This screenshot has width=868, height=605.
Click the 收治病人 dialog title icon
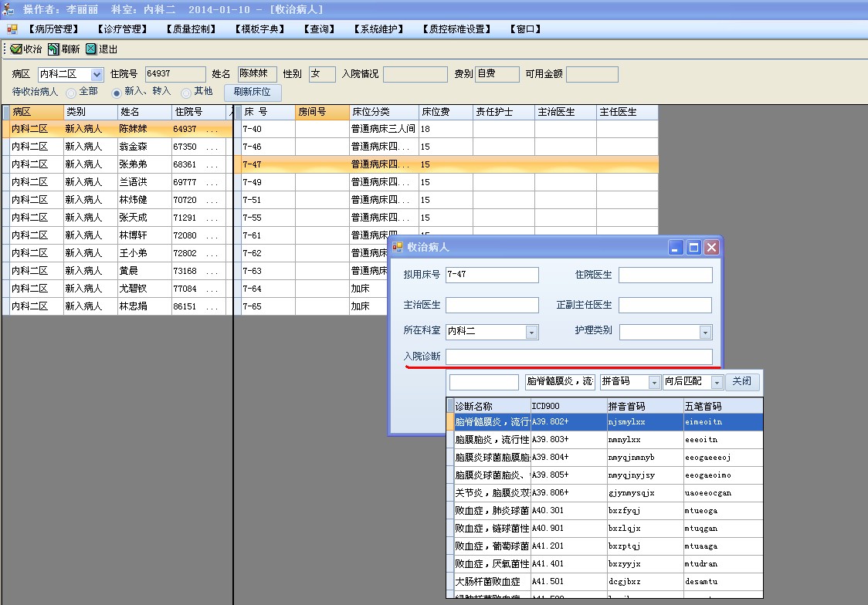coord(398,247)
